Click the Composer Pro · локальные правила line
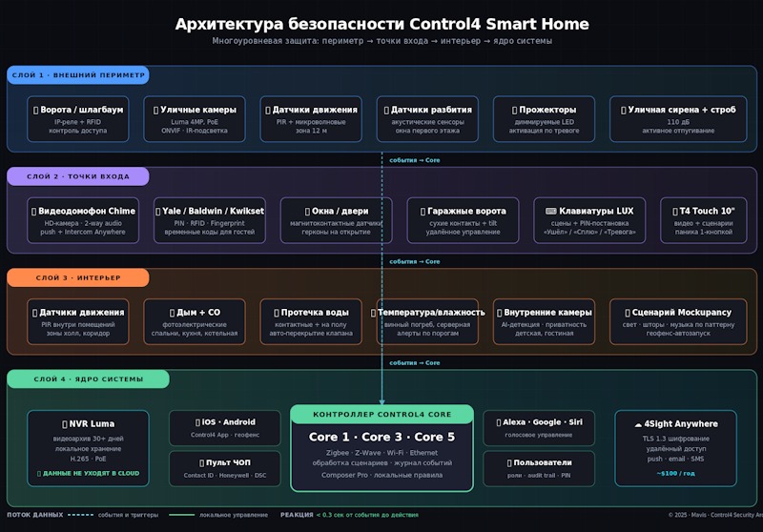763x532 pixels. pos(382,475)
